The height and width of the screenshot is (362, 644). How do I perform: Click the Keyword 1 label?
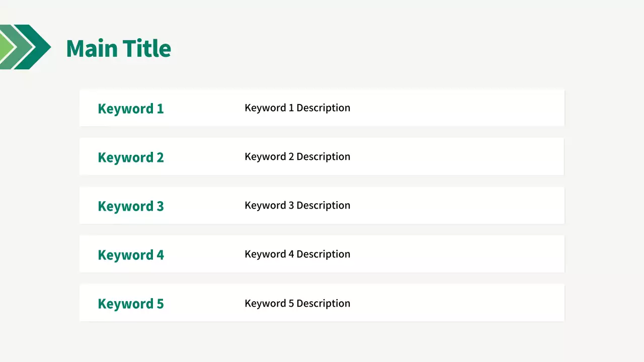pyautogui.click(x=131, y=109)
